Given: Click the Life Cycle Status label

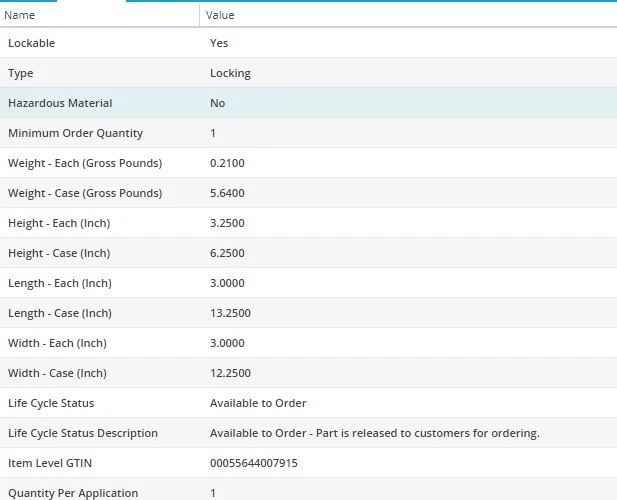Looking at the screenshot, I should [x=51, y=403].
